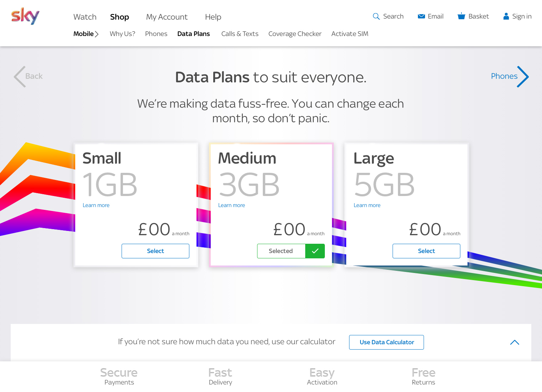Open the Basket icon

pyautogui.click(x=461, y=16)
